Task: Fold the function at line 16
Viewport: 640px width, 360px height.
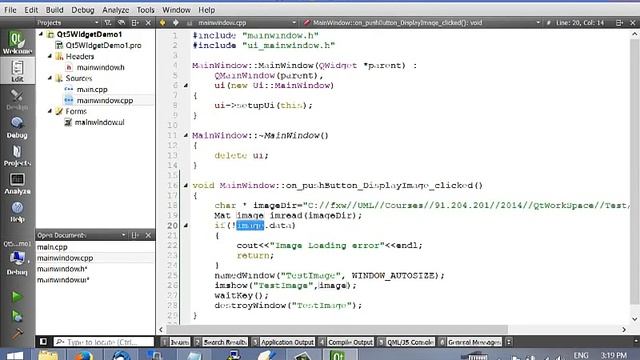Action: pos(186,185)
